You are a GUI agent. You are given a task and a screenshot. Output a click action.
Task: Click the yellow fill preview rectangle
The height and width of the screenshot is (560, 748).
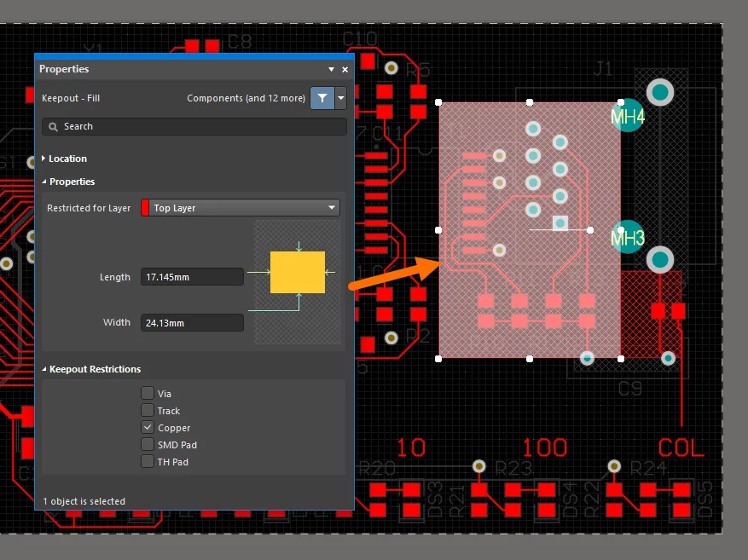click(x=298, y=272)
